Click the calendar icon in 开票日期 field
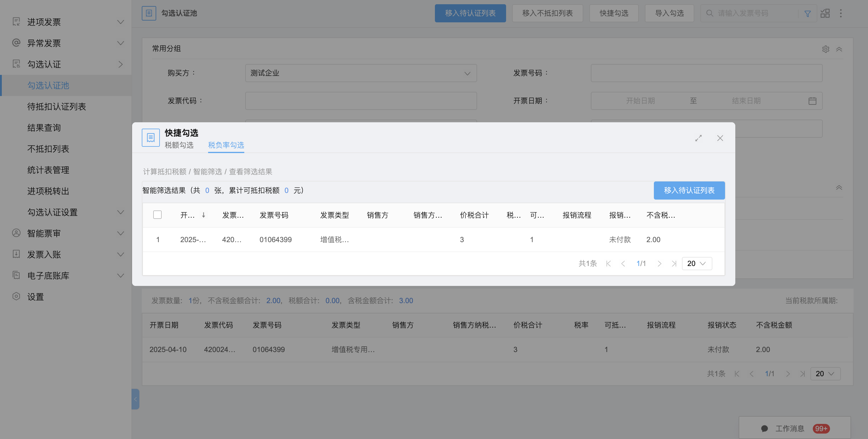The image size is (868, 439). tap(813, 101)
